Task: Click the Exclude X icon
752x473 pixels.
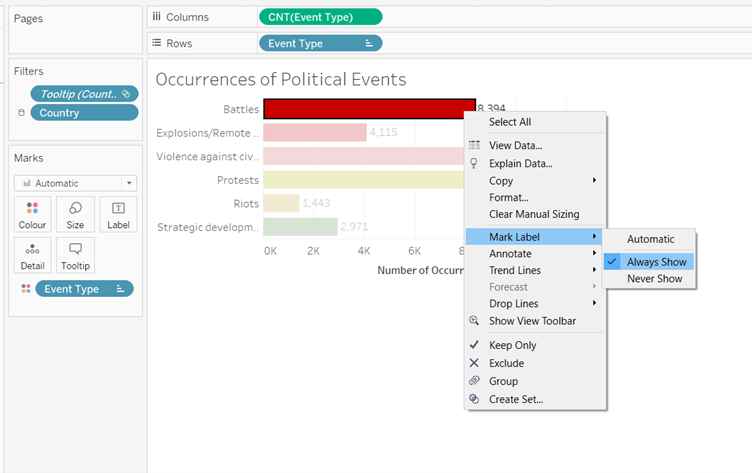Action: (474, 363)
